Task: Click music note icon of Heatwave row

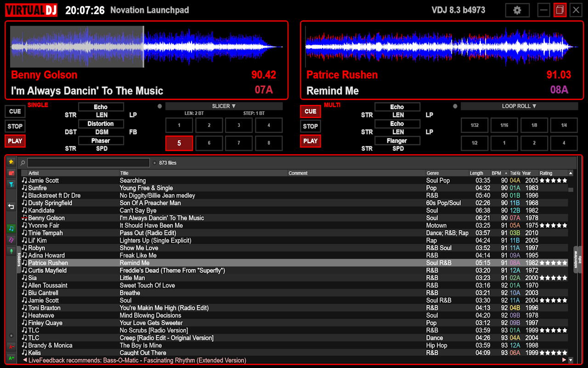Action: point(24,315)
